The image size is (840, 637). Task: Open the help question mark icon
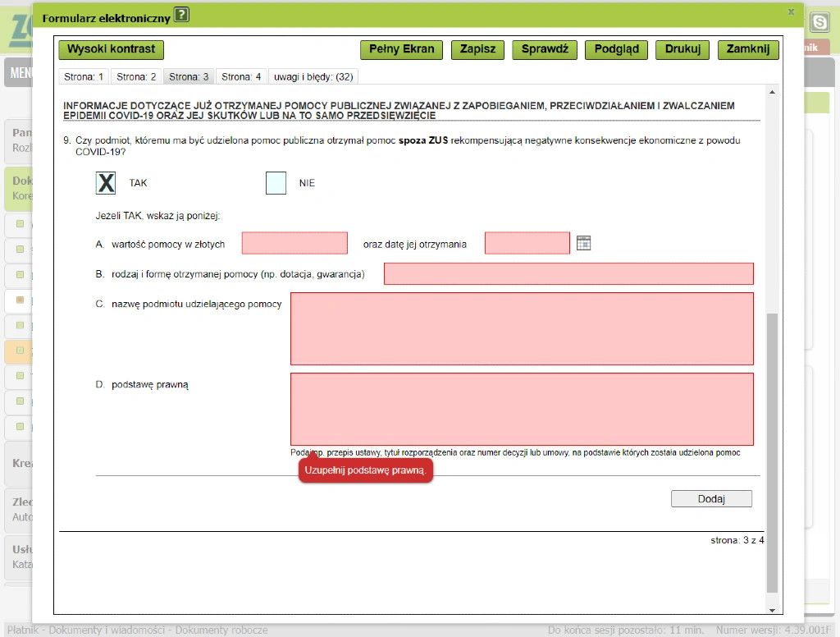click(182, 15)
